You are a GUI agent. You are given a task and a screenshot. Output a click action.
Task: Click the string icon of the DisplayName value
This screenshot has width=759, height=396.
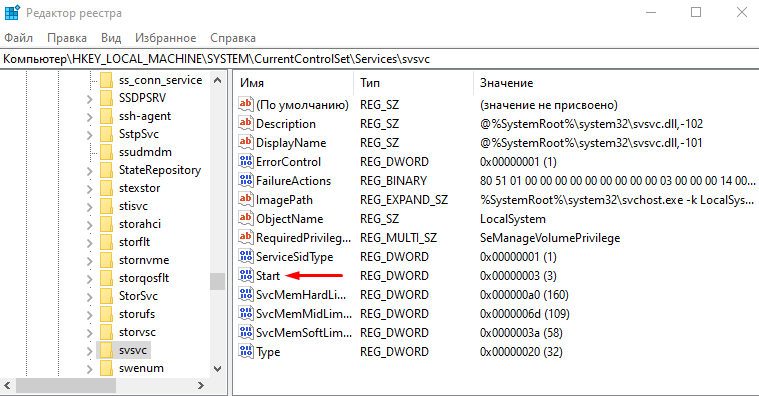coord(245,142)
